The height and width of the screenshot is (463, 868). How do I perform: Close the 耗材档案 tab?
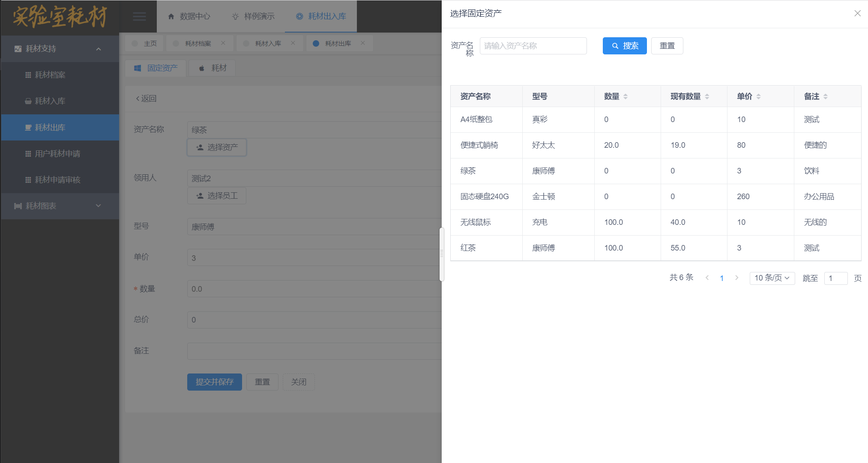click(223, 43)
